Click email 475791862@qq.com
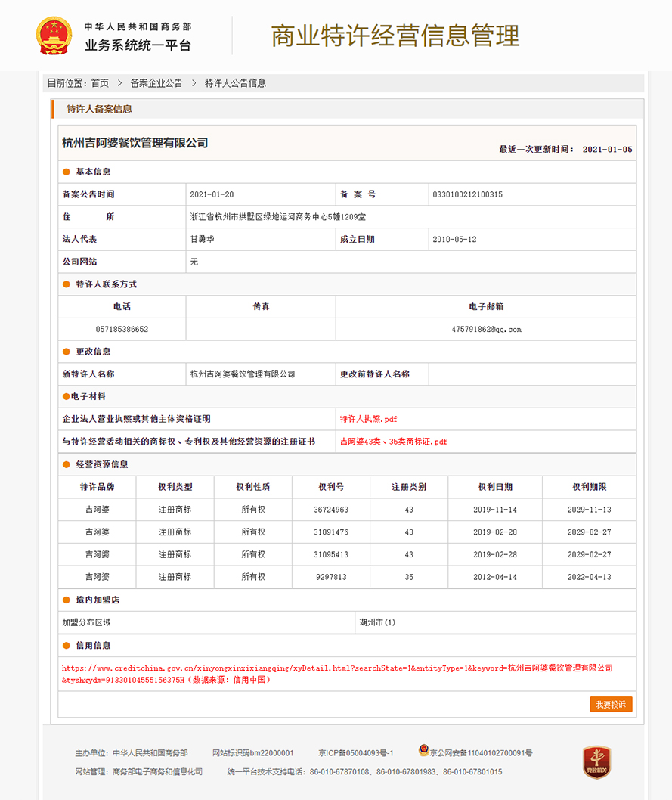 point(486,329)
